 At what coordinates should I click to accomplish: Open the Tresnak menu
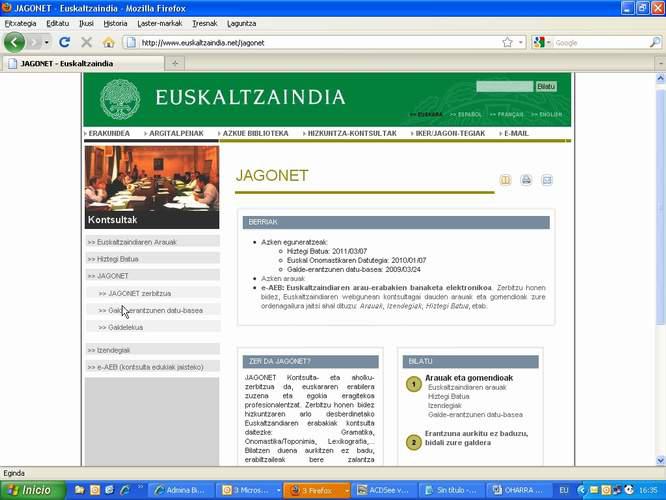(204, 23)
